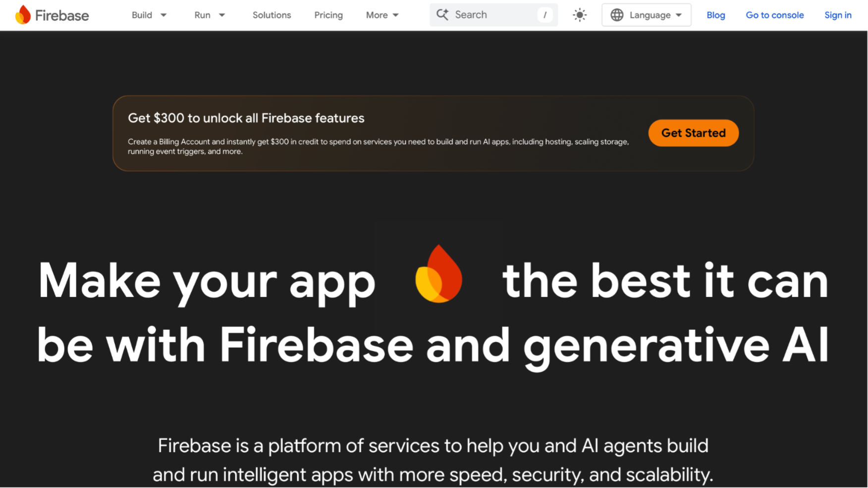The image size is (868, 488).
Task: Open the More dropdown menu
Action: tap(382, 15)
